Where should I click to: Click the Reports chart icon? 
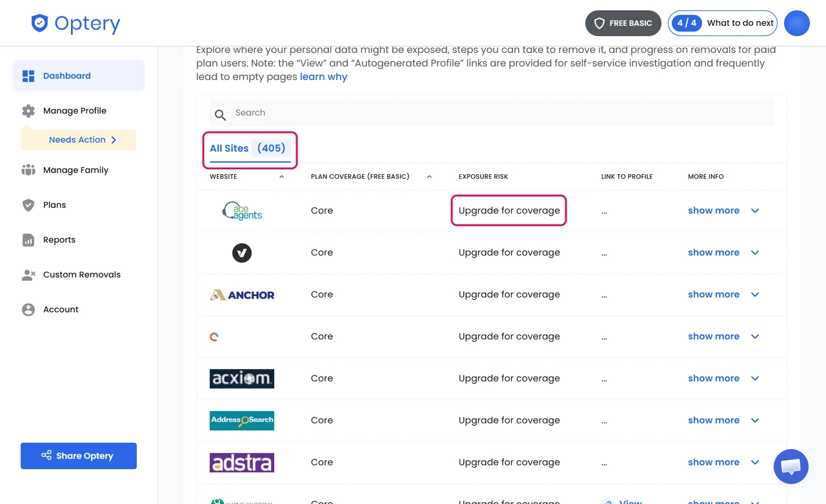tap(28, 240)
